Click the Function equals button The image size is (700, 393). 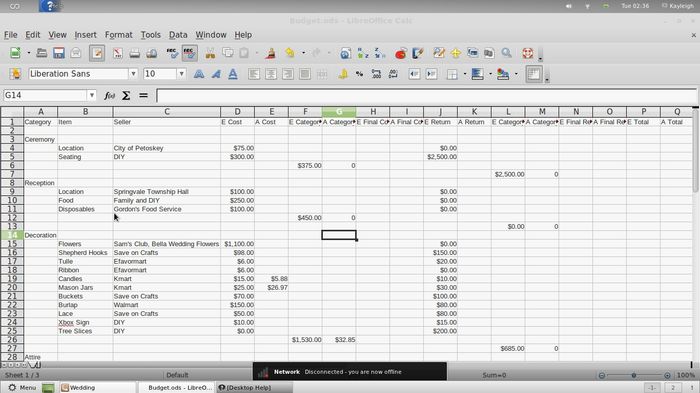click(143, 95)
